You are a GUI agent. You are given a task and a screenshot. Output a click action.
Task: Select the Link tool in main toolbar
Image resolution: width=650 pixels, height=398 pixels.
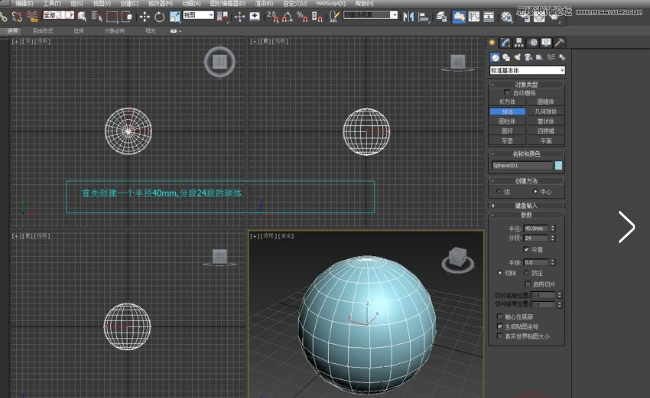coord(3,17)
